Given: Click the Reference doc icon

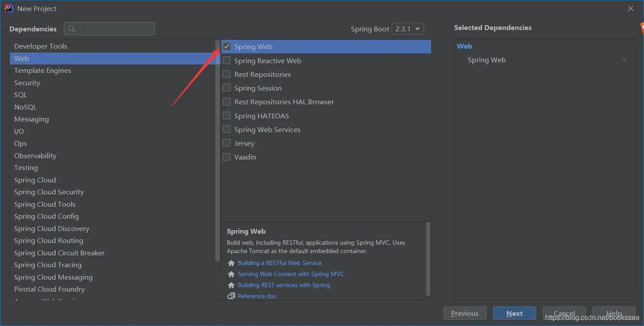Looking at the screenshot, I should click(x=231, y=296).
